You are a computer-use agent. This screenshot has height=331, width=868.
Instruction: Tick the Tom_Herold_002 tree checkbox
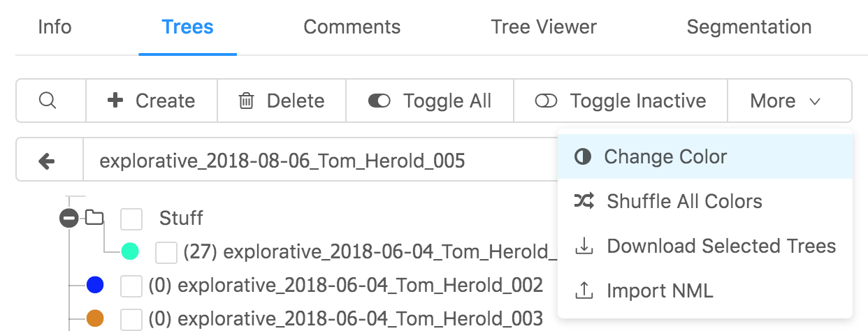coord(131,286)
